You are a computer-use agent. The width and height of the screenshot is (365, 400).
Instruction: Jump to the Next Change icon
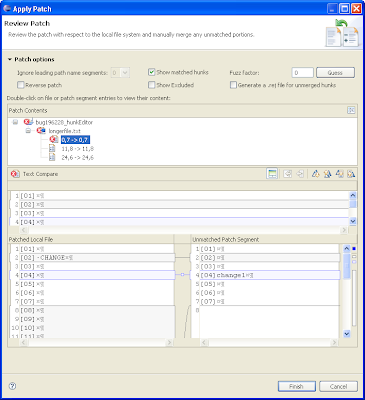click(339, 174)
